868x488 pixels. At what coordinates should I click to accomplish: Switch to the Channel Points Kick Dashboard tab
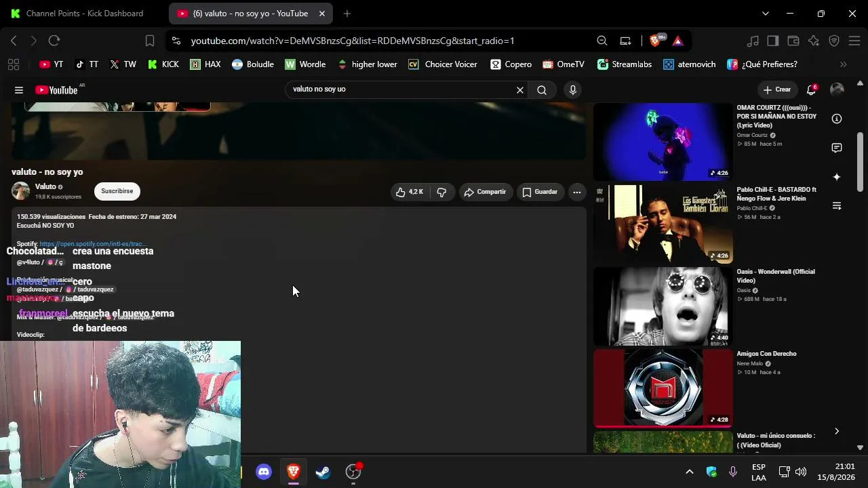click(x=84, y=14)
